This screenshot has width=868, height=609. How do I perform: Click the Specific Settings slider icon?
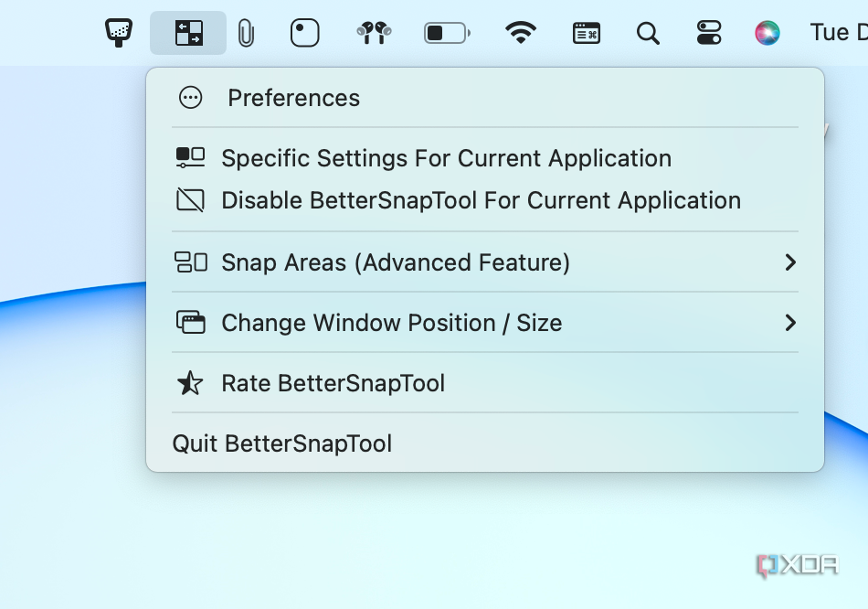coord(190,157)
